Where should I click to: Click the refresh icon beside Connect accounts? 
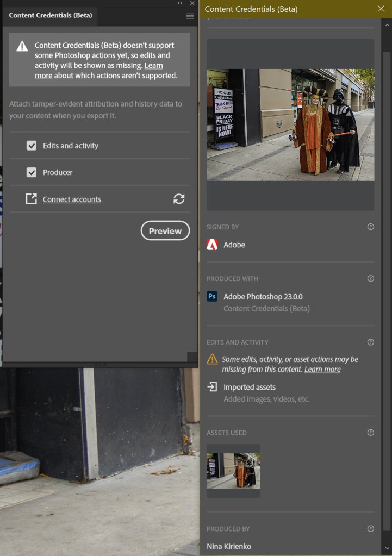pyautogui.click(x=179, y=199)
